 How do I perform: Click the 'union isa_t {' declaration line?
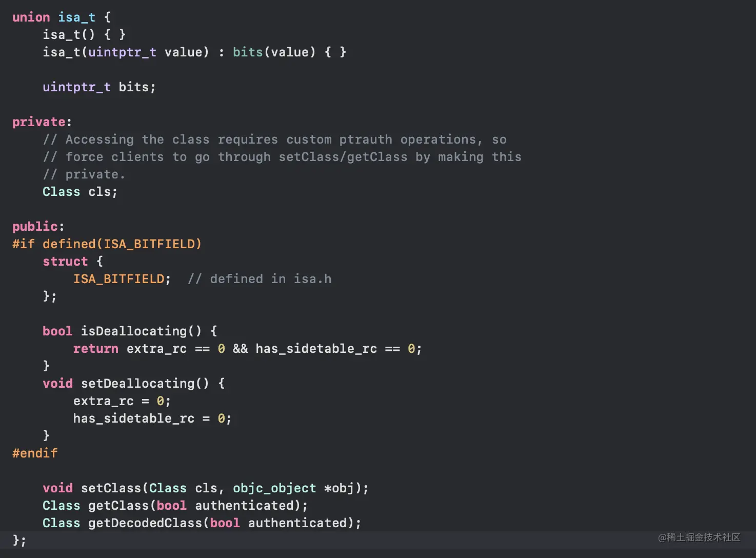click(62, 17)
